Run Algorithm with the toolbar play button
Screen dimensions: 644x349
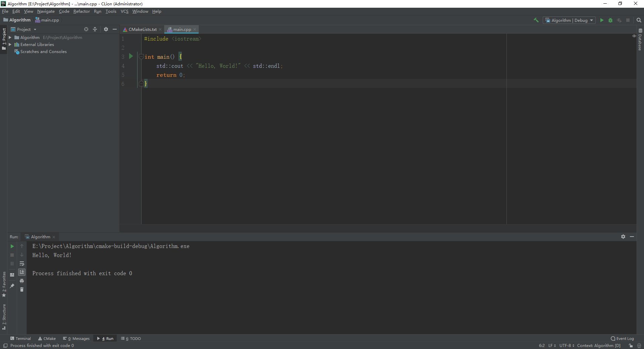click(602, 20)
